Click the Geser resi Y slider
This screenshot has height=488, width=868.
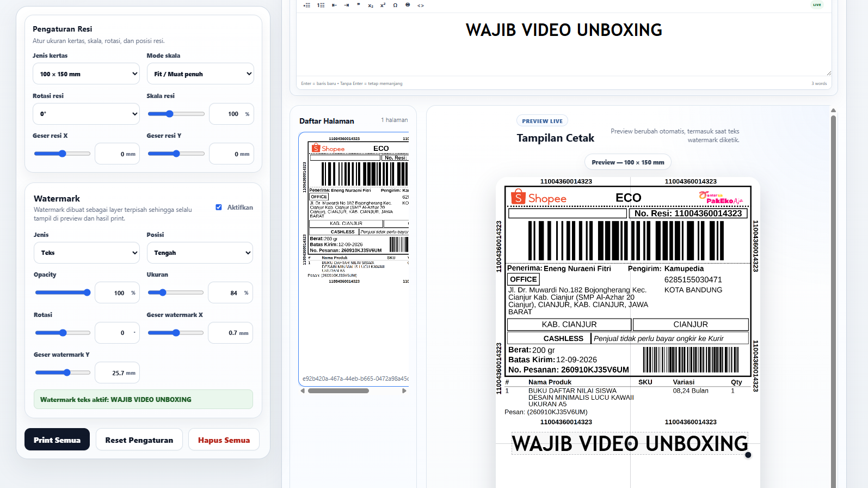click(176, 154)
